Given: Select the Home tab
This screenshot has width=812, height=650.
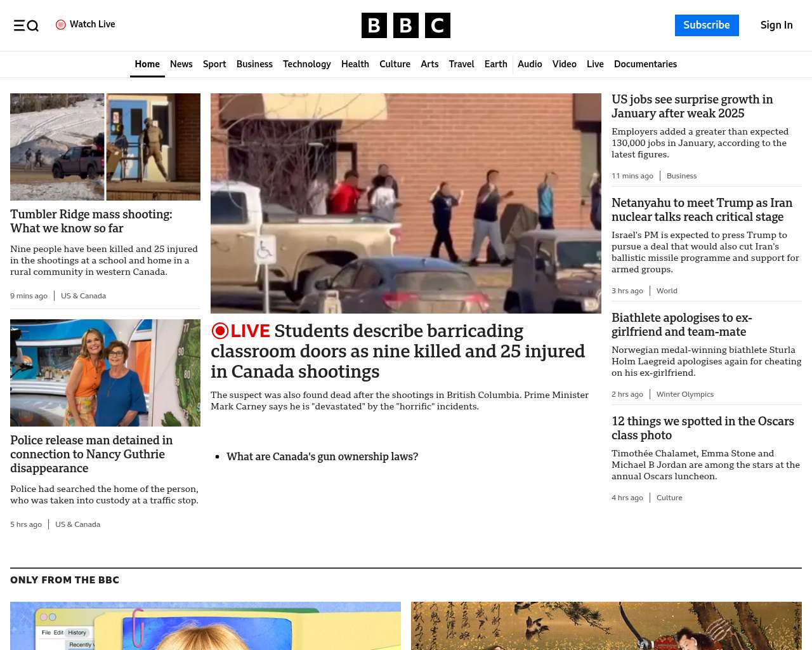Looking at the screenshot, I should click(x=147, y=64).
